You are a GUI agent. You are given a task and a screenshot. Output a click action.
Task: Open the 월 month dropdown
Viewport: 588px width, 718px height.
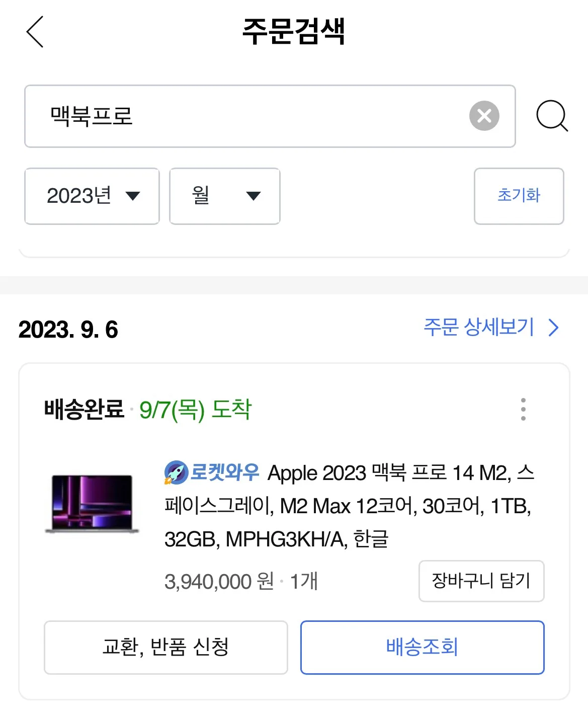(225, 196)
